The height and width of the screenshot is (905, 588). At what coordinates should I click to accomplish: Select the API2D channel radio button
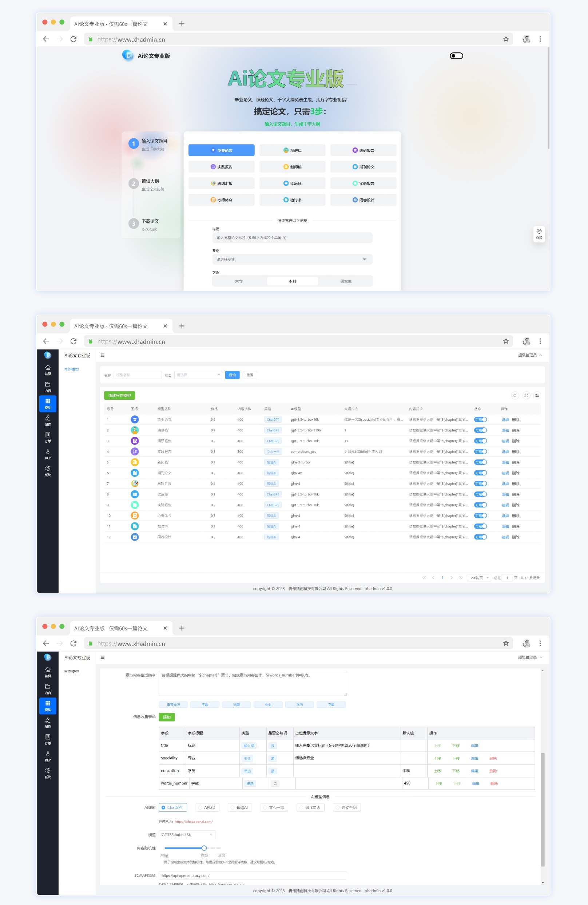tap(207, 807)
